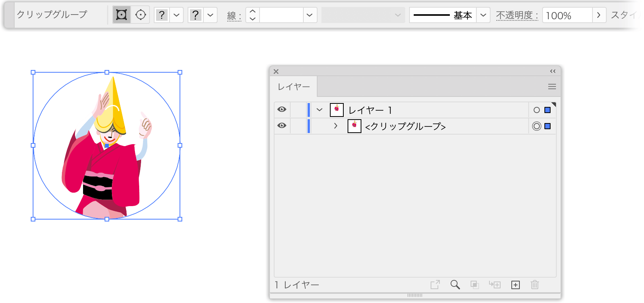Viewport: 644px width, 303px height.
Task: Expand the クリップグループ chevron
Action: tap(336, 126)
